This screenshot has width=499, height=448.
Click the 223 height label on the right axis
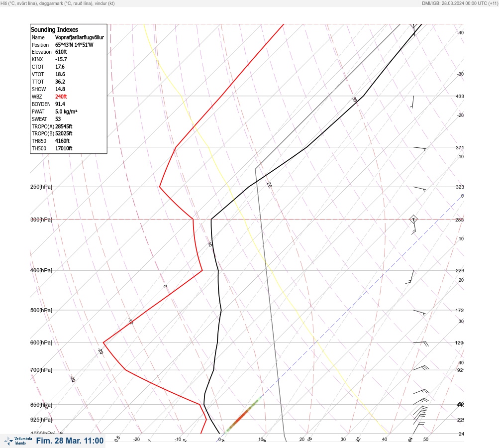460,271
